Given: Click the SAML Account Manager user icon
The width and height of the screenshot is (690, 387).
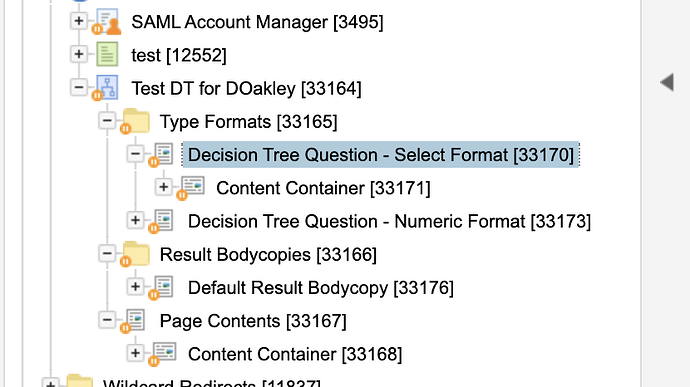Looking at the screenshot, I should pyautogui.click(x=107, y=21).
